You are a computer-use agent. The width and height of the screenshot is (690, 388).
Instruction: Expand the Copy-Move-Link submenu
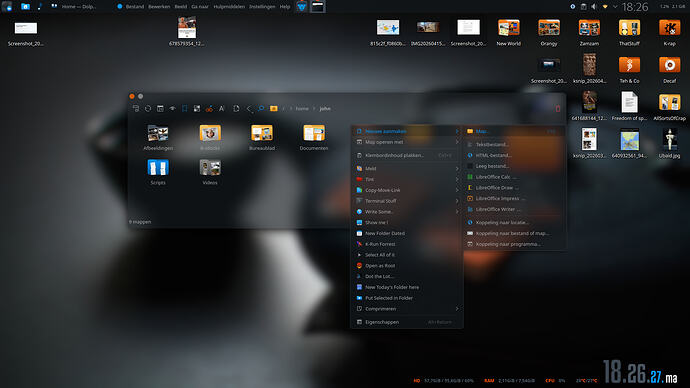click(x=407, y=190)
